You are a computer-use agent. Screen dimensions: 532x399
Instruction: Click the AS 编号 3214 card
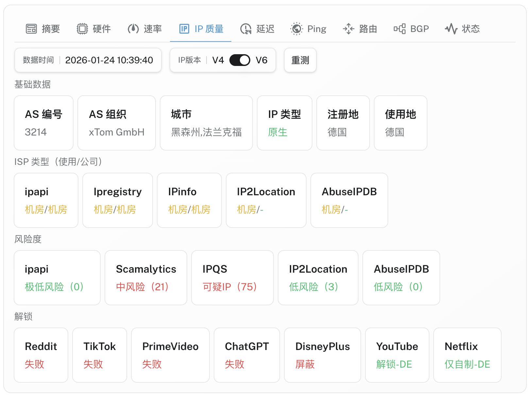(43, 123)
